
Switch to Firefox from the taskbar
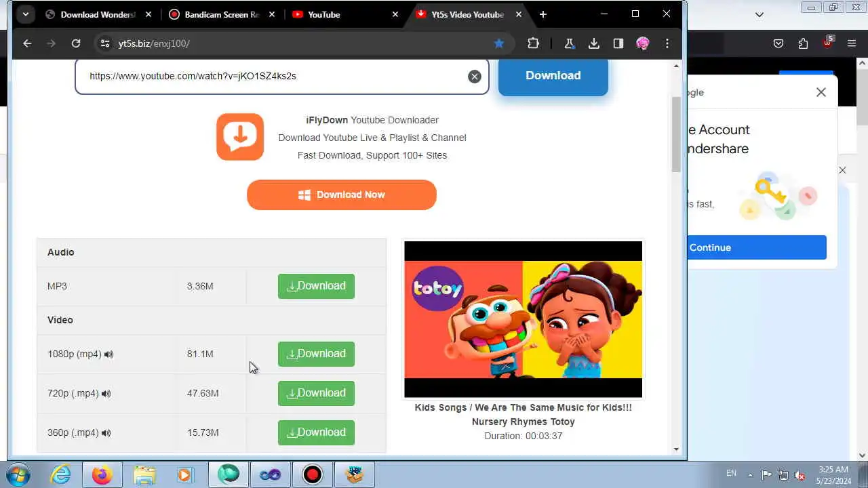[x=102, y=474]
